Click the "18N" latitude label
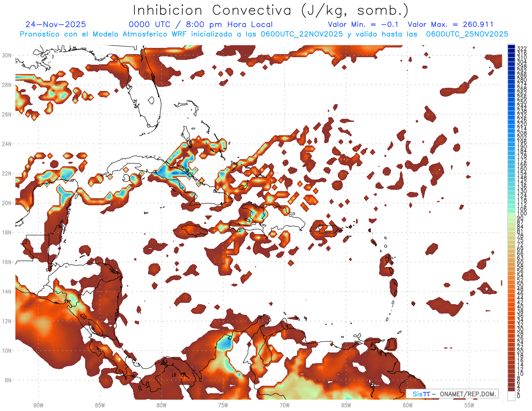This screenshot has height=411, width=532. (x=8, y=232)
